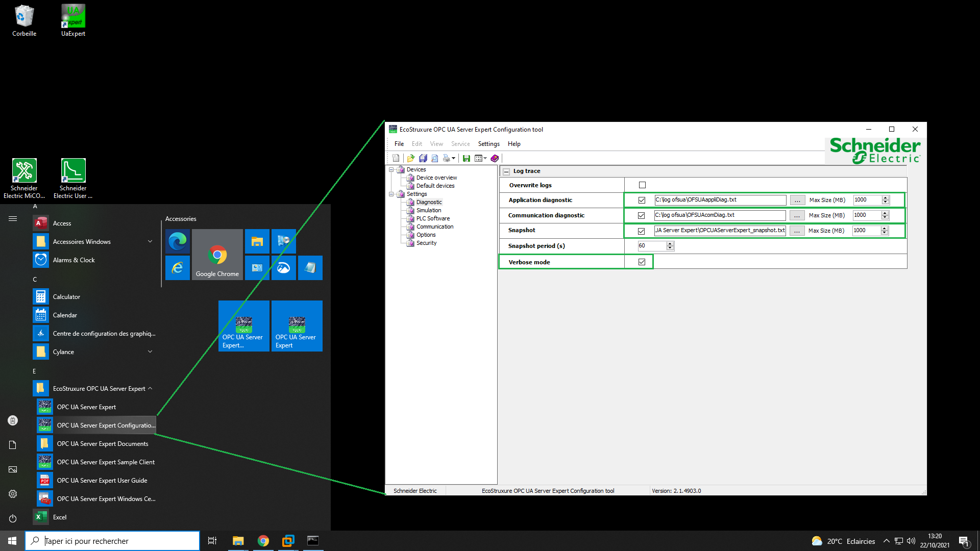Open OPC UA Server Expert Documents folder
This screenshot has height=551, width=980.
pos(96,444)
